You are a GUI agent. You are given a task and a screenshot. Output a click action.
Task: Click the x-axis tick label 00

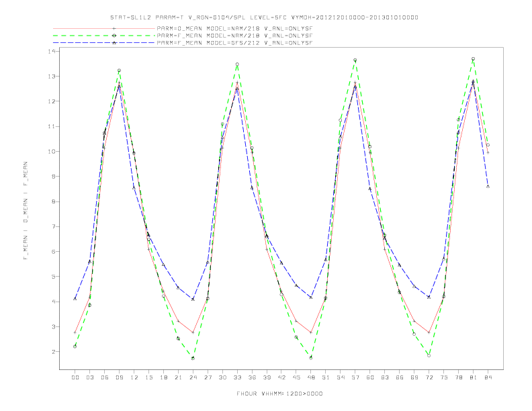(x=75, y=377)
